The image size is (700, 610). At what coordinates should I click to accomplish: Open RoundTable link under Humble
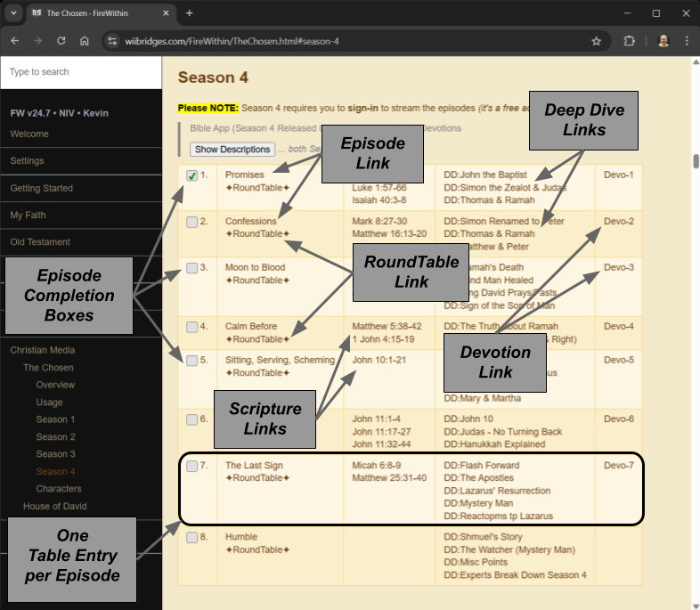(257, 549)
